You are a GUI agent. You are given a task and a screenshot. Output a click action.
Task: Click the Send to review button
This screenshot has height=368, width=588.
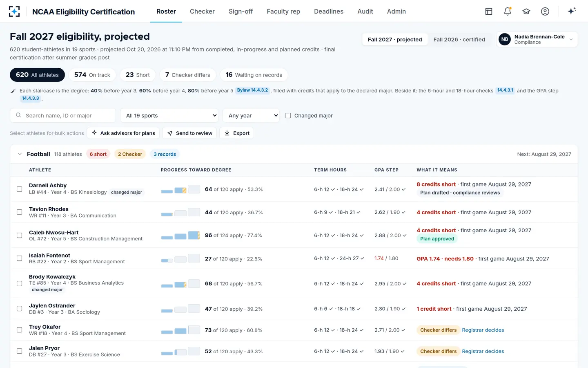(x=189, y=133)
